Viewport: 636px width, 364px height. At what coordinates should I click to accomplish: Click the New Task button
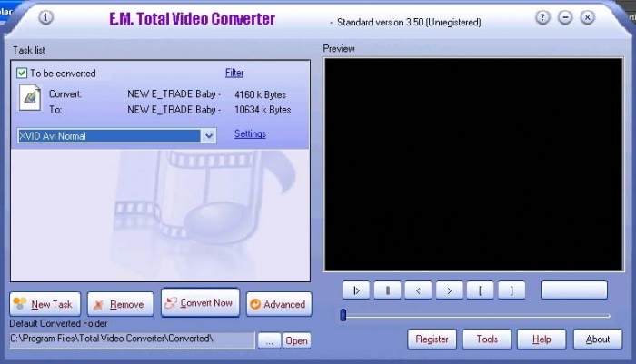click(45, 304)
